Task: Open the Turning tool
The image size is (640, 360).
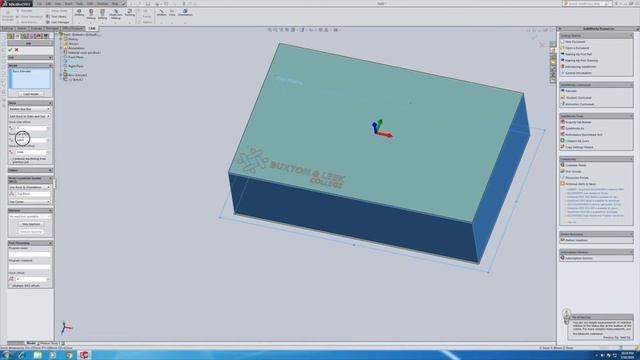Action: click(x=130, y=13)
